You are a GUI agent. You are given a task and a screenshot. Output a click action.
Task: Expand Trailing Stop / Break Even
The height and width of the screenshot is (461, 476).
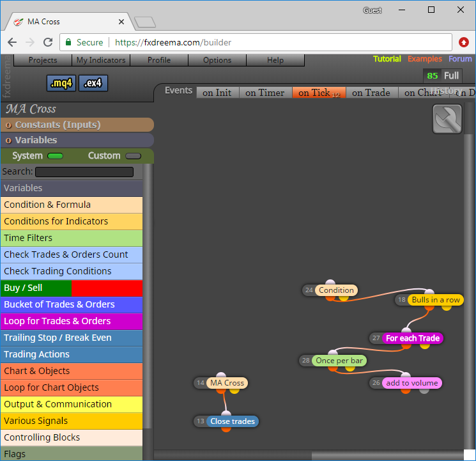pyautogui.click(x=72, y=338)
